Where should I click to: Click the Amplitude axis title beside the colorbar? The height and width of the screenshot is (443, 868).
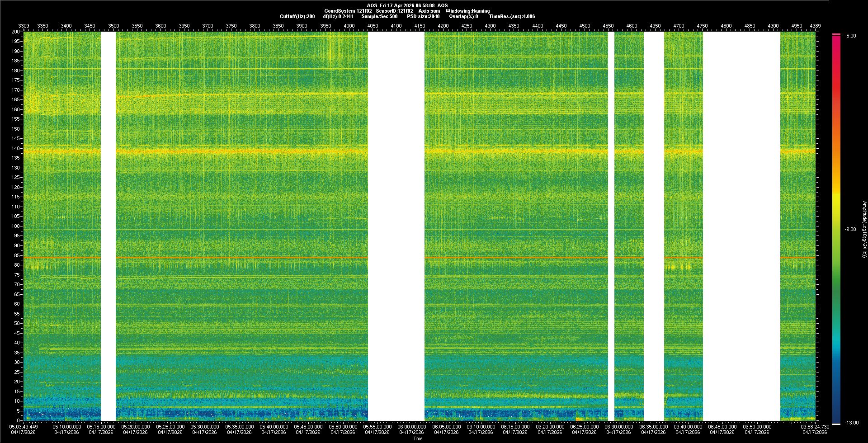pyautogui.click(x=863, y=229)
